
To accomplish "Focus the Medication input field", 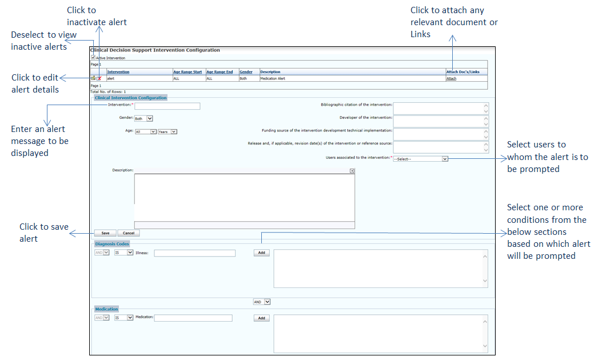I will [x=193, y=318].
